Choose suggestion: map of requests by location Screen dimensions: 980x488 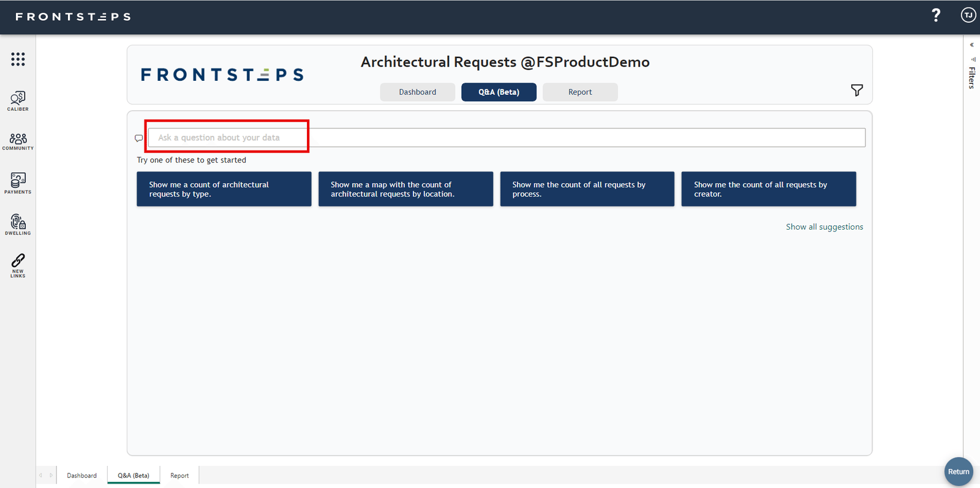pyautogui.click(x=405, y=189)
